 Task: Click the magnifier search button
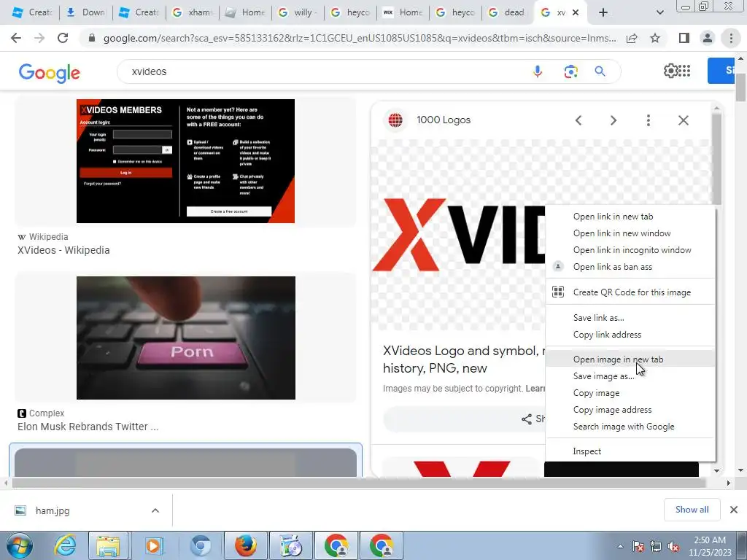(x=600, y=71)
